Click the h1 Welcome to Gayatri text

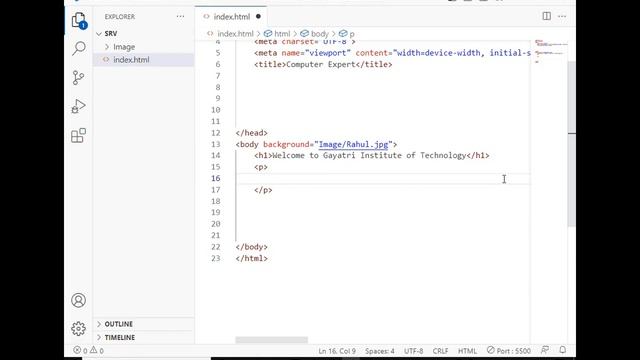[369, 156]
